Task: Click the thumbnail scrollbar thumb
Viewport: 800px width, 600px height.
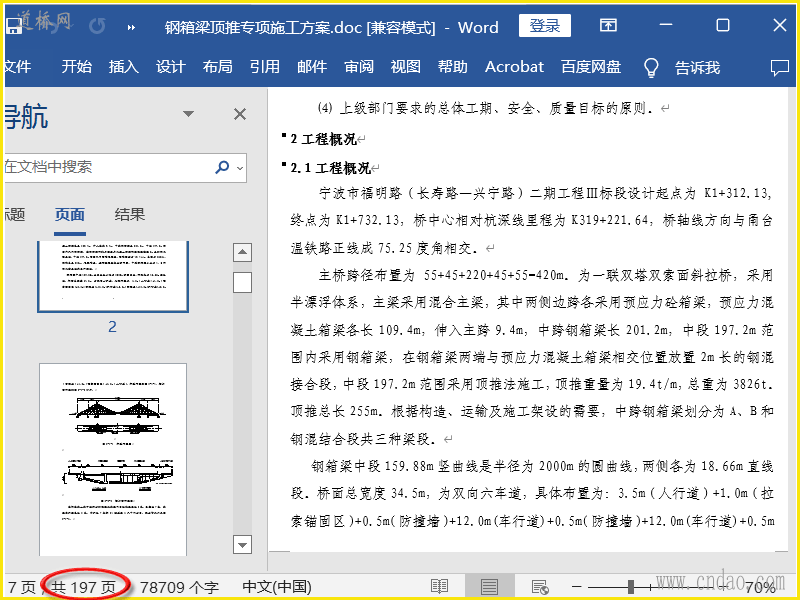Action: point(242,283)
